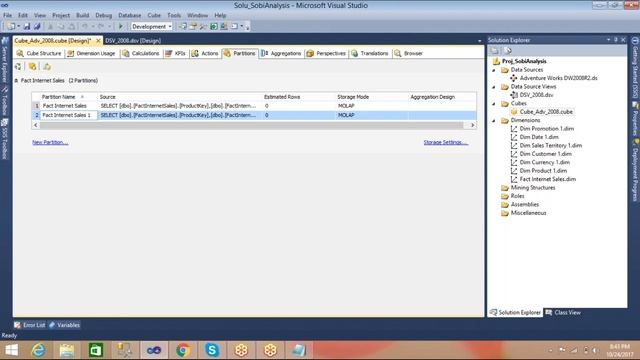
Task: Click the Process partition icon above the Fact Internet Sales group
Action: tap(18, 67)
